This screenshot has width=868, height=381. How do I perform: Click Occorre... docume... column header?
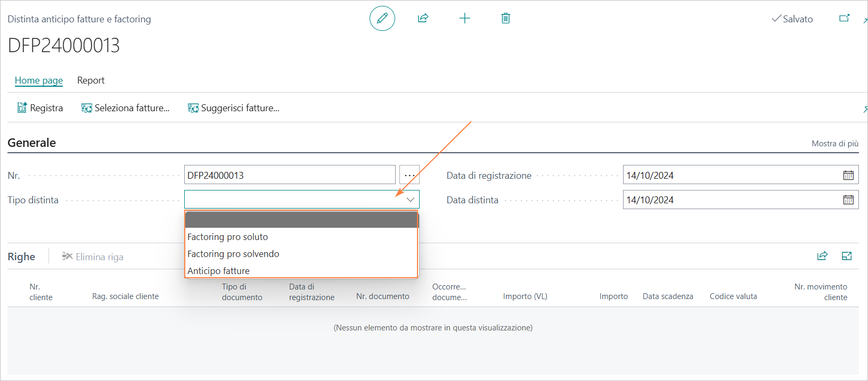click(449, 292)
